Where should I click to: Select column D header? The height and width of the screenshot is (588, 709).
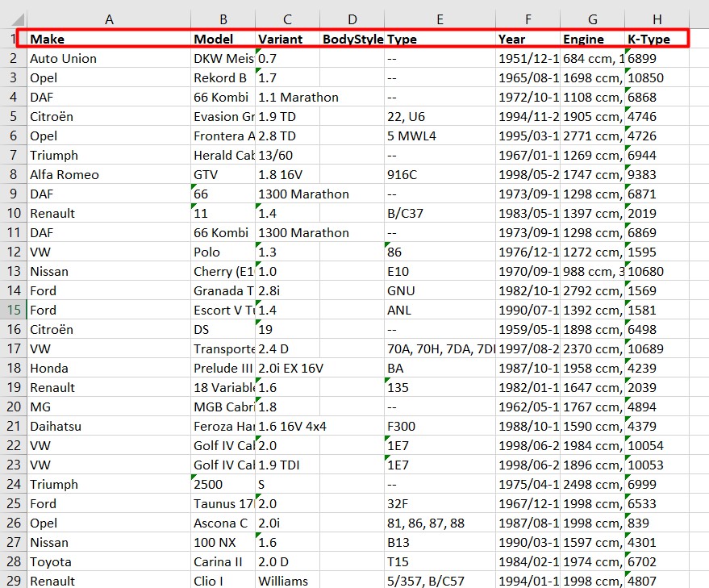click(352, 19)
